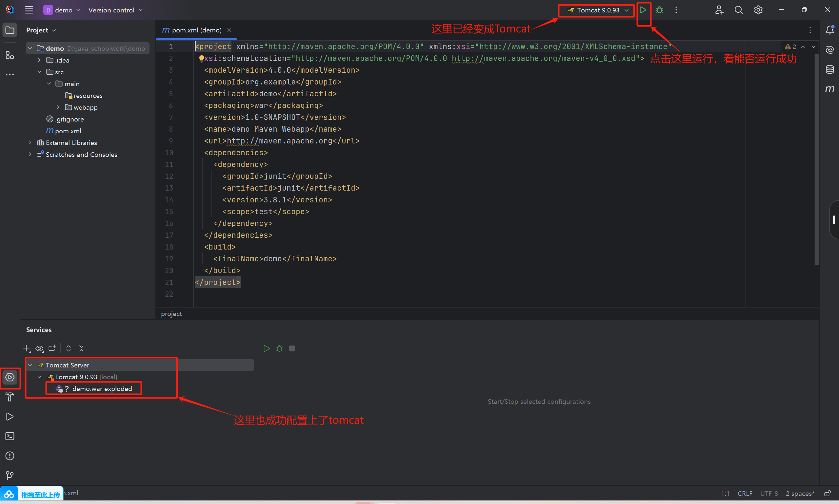Toggle the Services tool window button

point(10,377)
